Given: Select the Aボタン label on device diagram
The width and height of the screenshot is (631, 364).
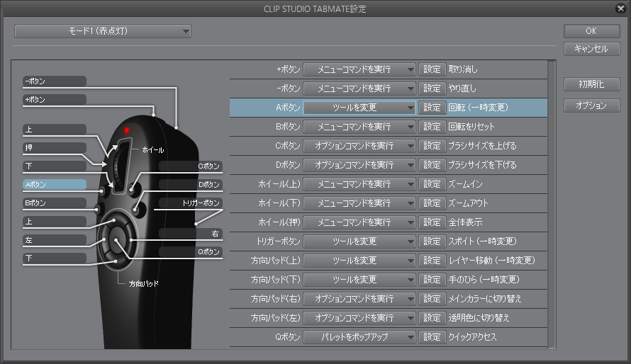Looking at the screenshot, I should [x=54, y=184].
